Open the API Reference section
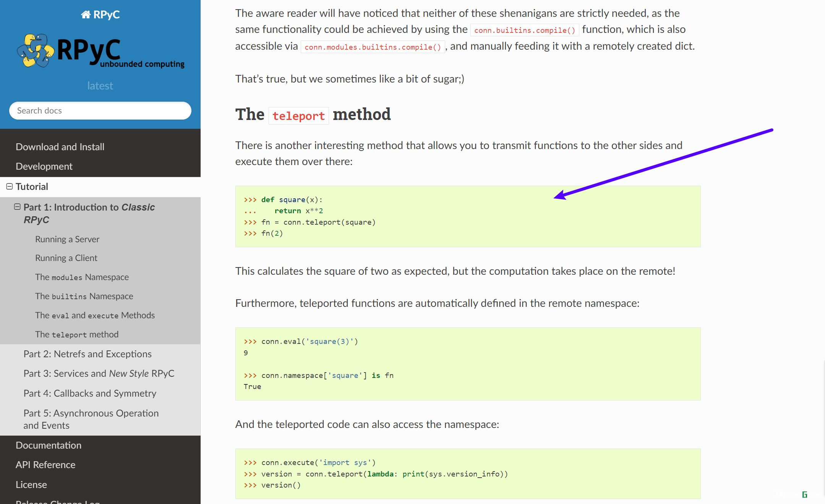 (x=45, y=465)
